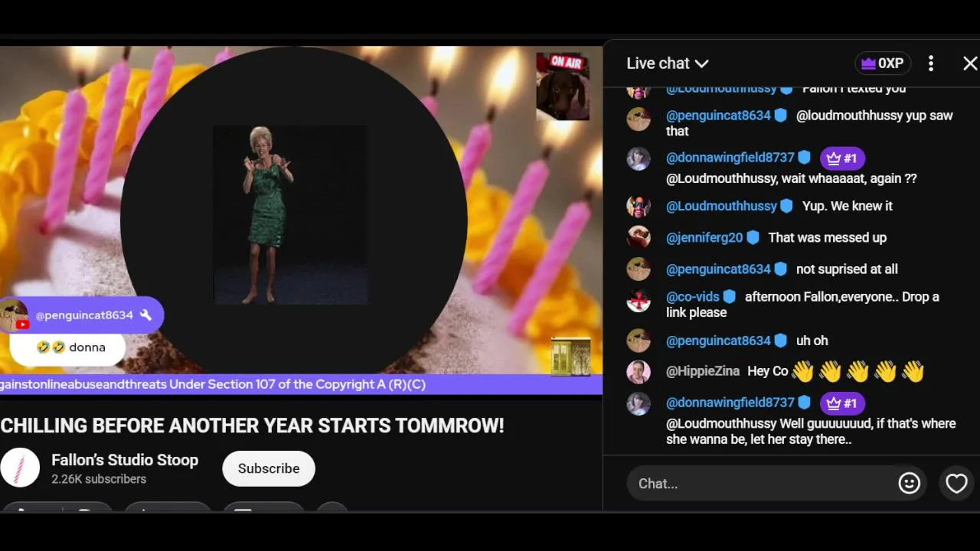980x551 pixels.
Task: Expand the Live chat mode dropdown
Action: [667, 64]
